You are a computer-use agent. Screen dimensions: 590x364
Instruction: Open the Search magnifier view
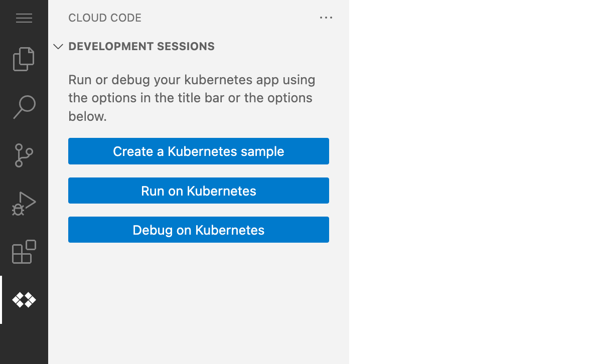click(x=24, y=107)
